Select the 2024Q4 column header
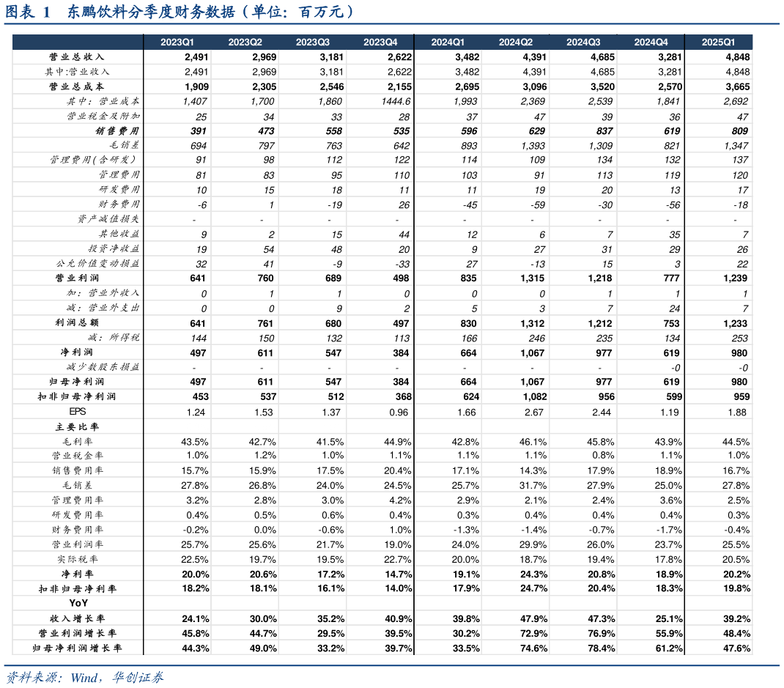Screen dimensions: 784x688 pos(651,42)
